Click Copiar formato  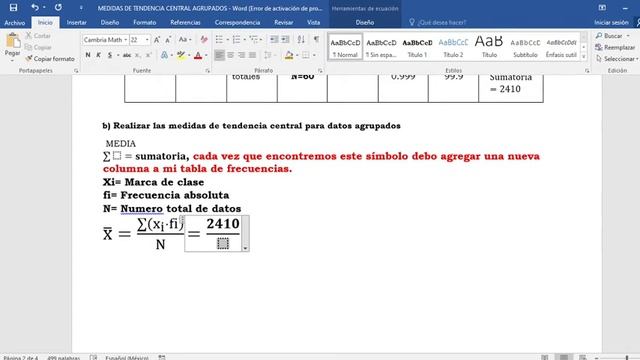(50, 59)
